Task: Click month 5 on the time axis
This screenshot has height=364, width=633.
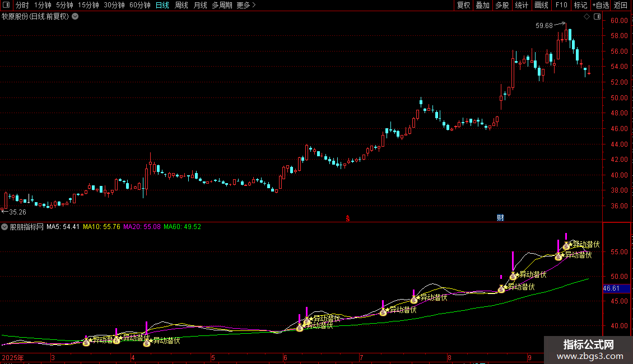Action: [x=213, y=357]
